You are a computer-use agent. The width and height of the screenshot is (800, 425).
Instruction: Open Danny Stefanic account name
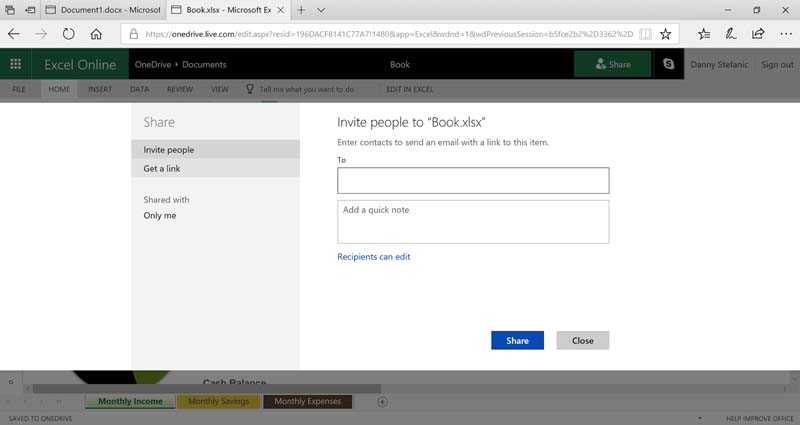(719, 64)
